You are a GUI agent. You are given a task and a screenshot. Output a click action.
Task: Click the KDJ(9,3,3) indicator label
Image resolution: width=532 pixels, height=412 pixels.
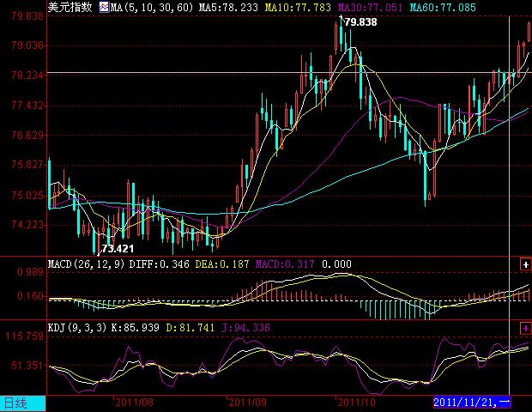pos(77,328)
